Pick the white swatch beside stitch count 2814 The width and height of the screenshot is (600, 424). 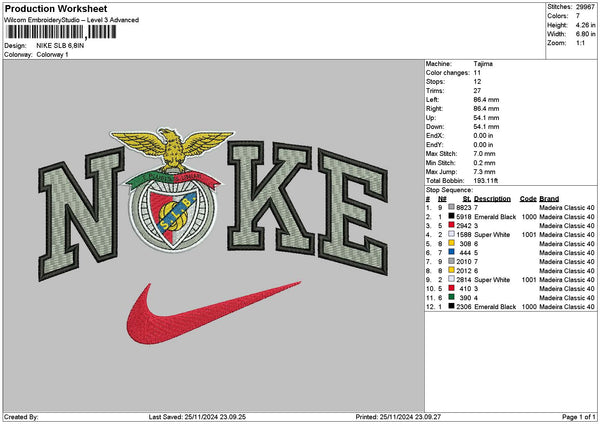451,279
